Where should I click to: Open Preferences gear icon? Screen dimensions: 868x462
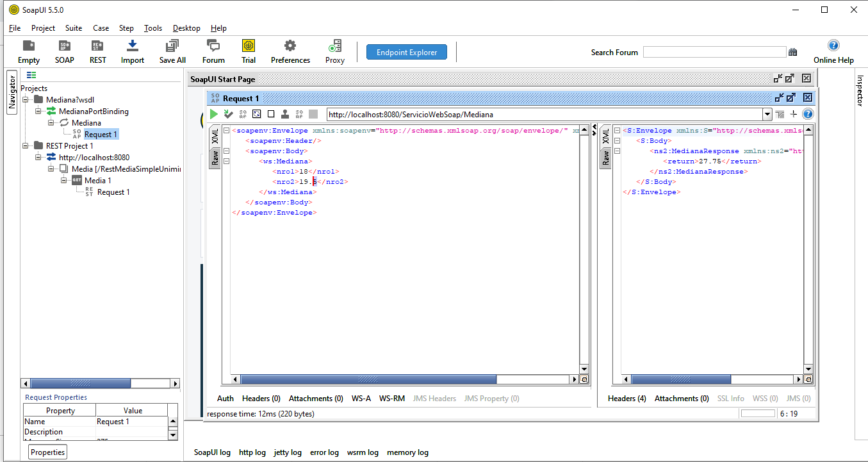290,46
